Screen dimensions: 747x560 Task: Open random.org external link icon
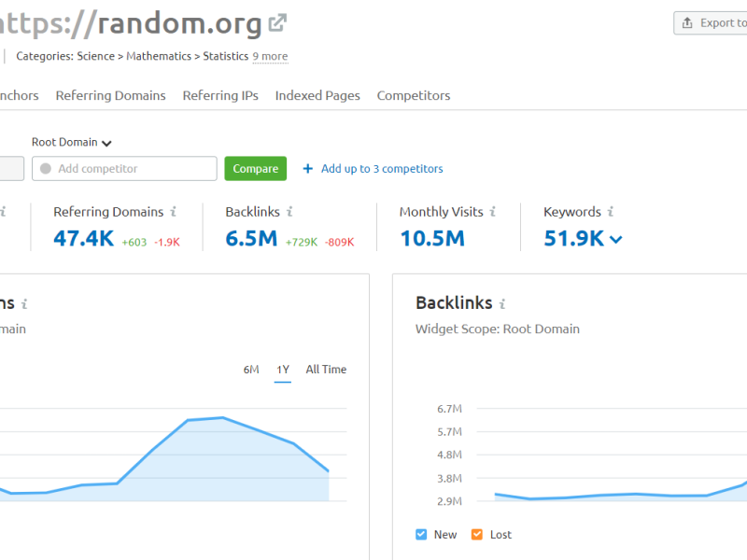[x=277, y=22]
